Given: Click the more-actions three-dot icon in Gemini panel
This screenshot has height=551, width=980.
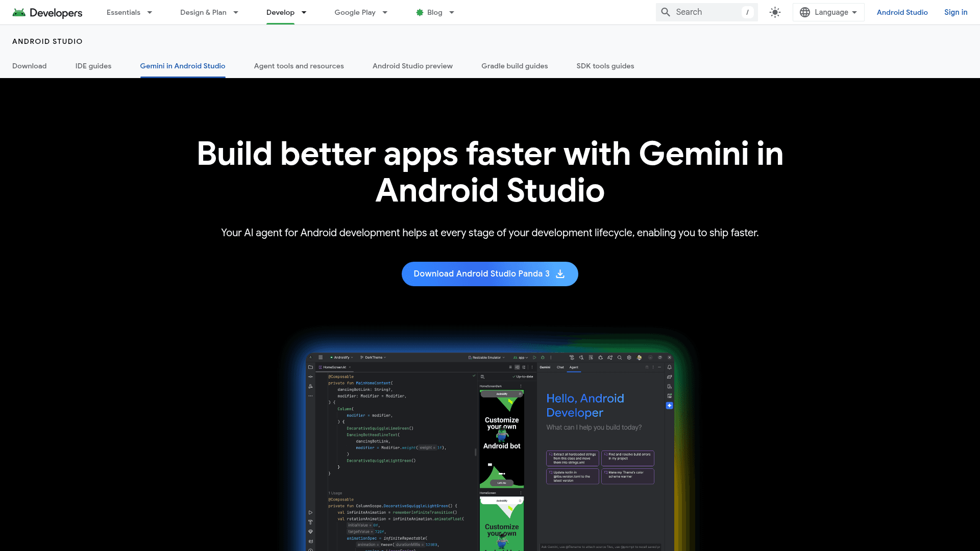Looking at the screenshot, I should [x=653, y=367].
